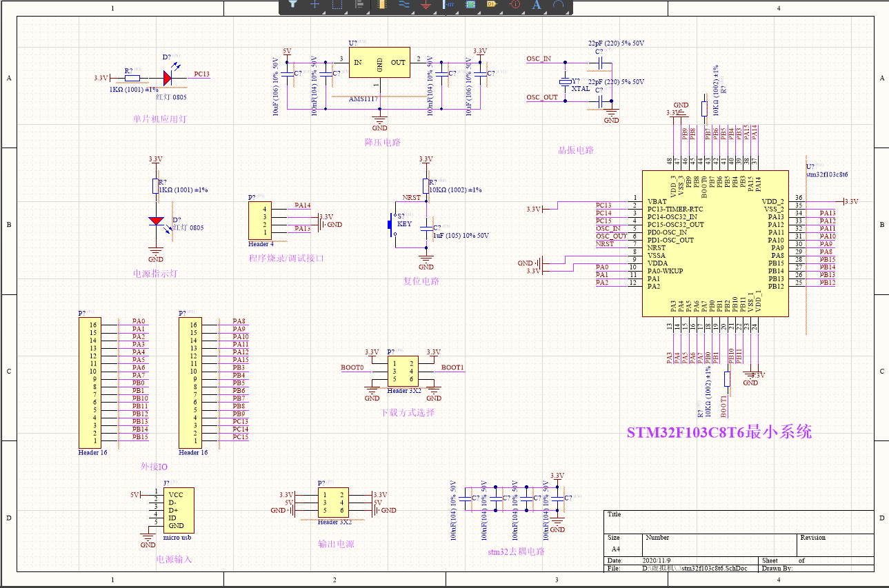The height and width of the screenshot is (588, 889).
Task: Click the file path ending stm32f103c8t6.SchDoc
Action: coord(695,568)
